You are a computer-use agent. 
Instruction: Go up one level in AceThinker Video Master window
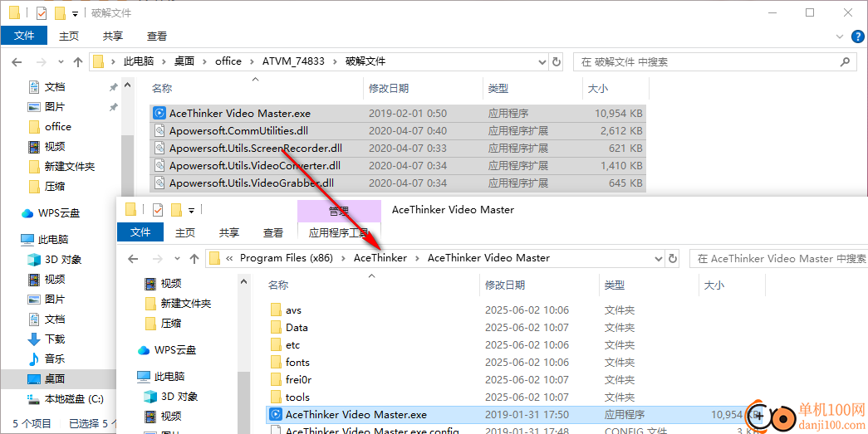click(194, 258)
